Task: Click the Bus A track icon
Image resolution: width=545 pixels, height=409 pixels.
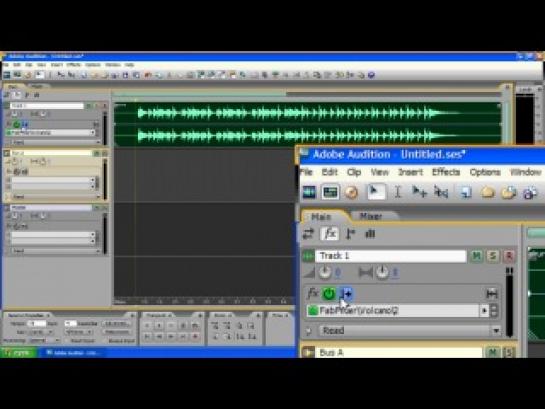Action: click(x=308, y=352)
